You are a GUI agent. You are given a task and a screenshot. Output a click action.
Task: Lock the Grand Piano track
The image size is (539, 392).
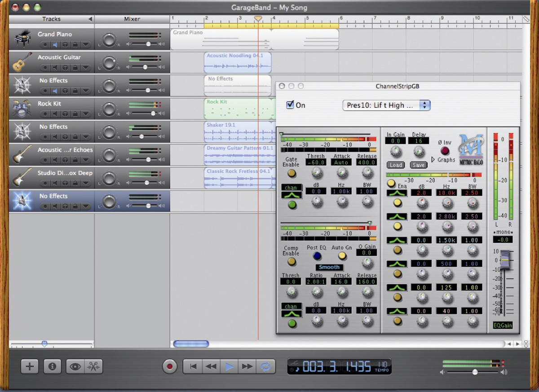click(75, 45)
